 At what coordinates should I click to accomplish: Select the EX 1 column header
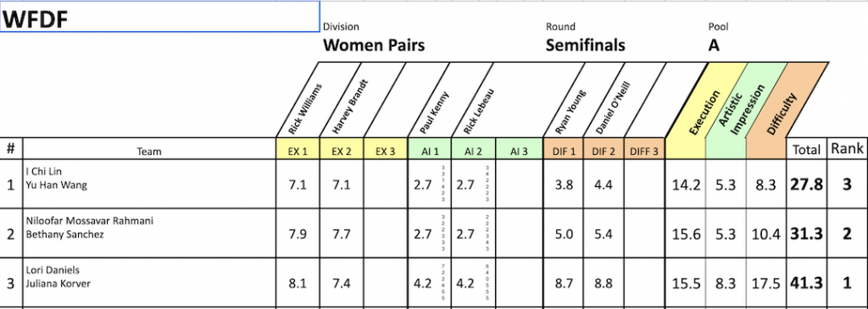298,151
